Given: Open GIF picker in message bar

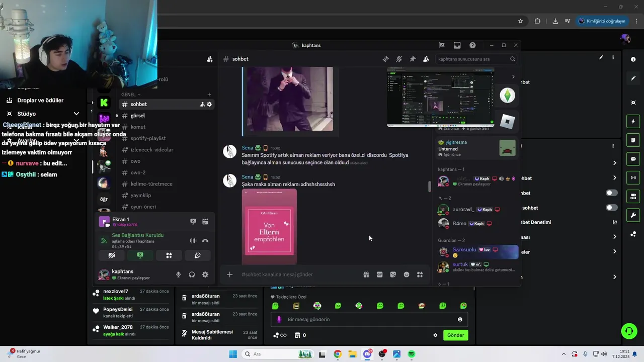Looking at the screenshot, I should click(379, 275).
